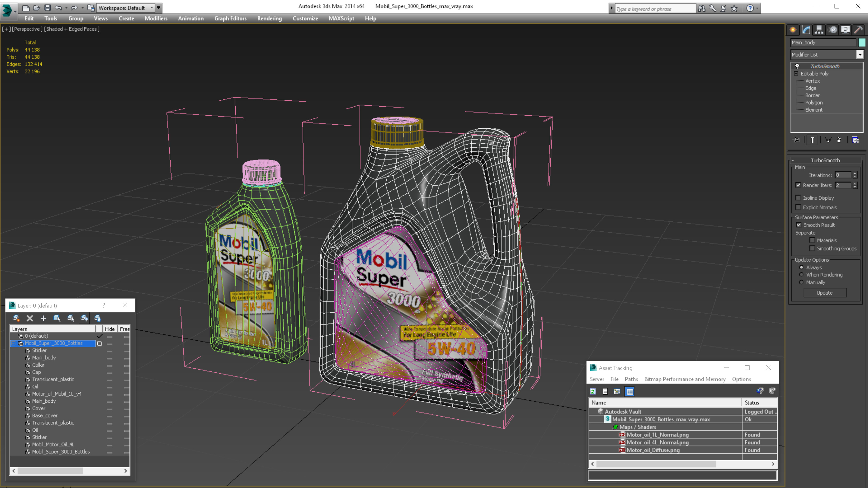This screenshot has height=488, width=868.
Task: Toggle the Render Iters checkbox
Action: [798, 185]
